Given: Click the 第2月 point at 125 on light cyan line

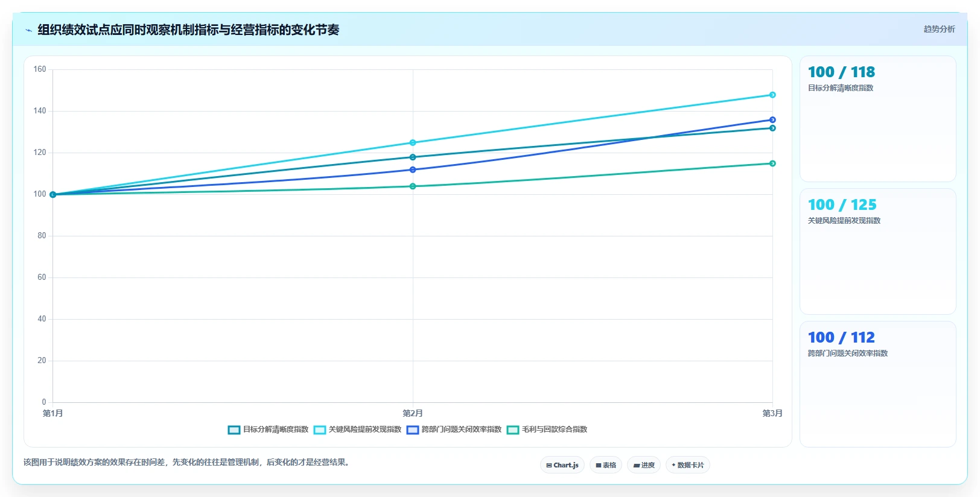Looking at the screenshot, I should [413, 143].
